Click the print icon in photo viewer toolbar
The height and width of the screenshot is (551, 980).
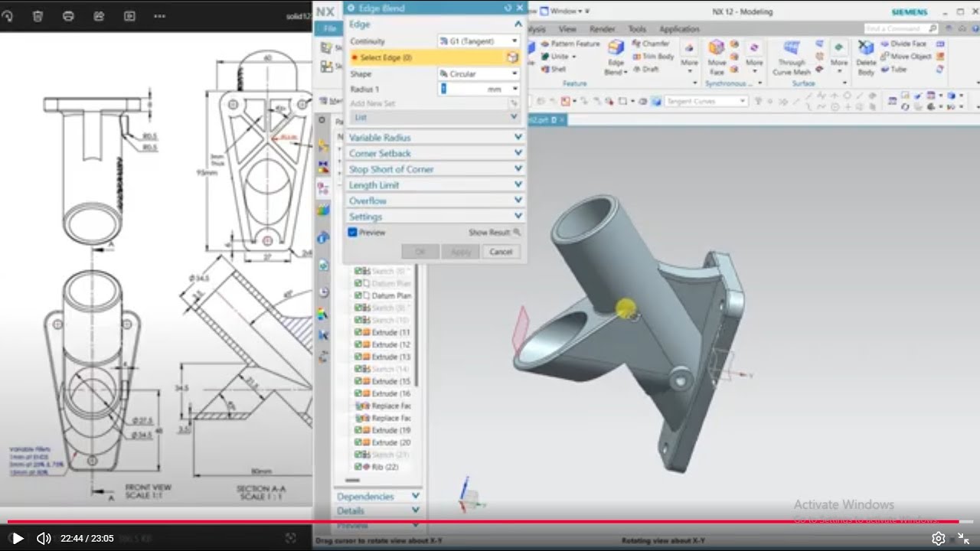click(x=68, y=15)
